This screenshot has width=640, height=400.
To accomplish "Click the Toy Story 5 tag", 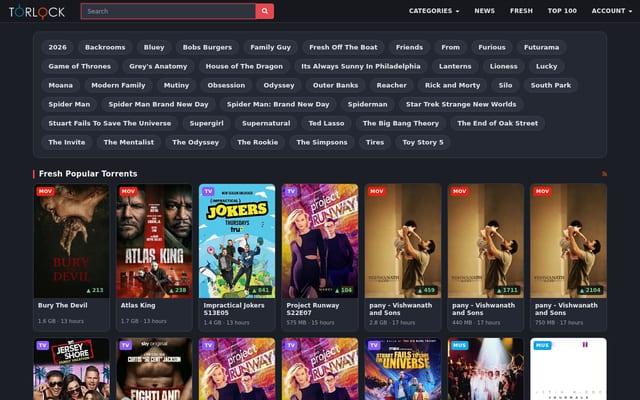I will pyautogui.click(x=423, y=142).
